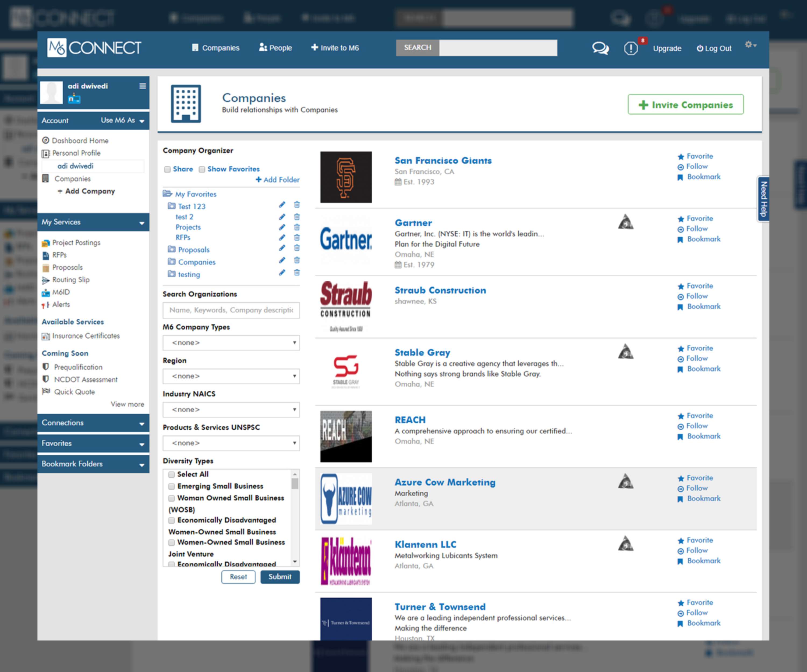Favorite Klantenn LLC
The height and width of the screenshot is (672, 807).
click(x=695, y=540)
